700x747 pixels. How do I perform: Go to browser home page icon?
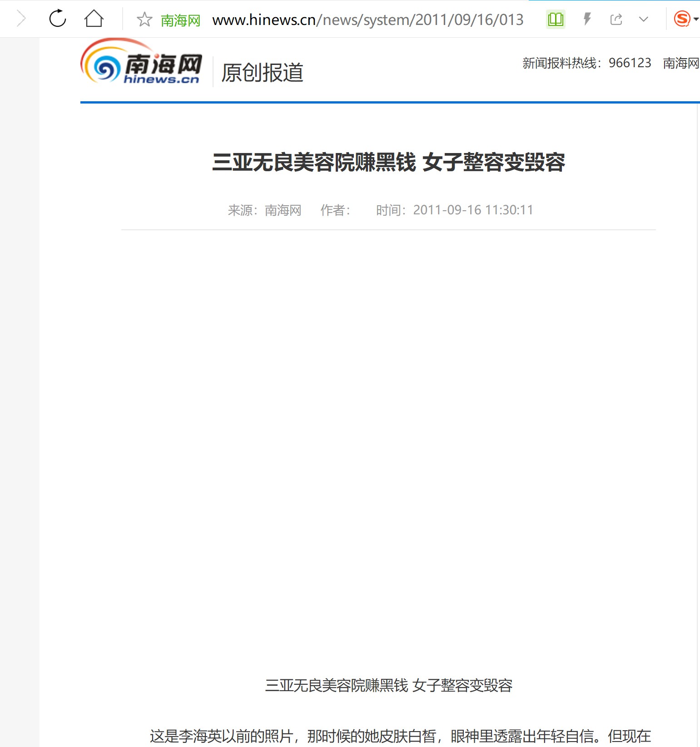94,19
